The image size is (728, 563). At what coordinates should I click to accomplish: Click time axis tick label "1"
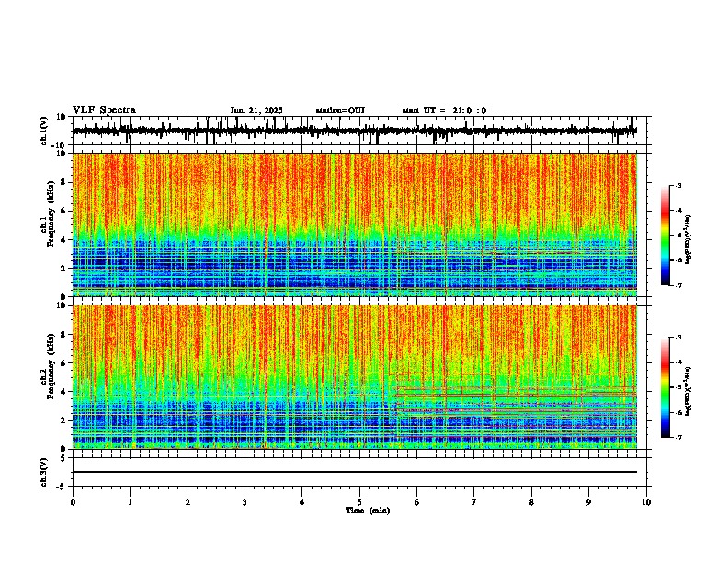[130, 502]
